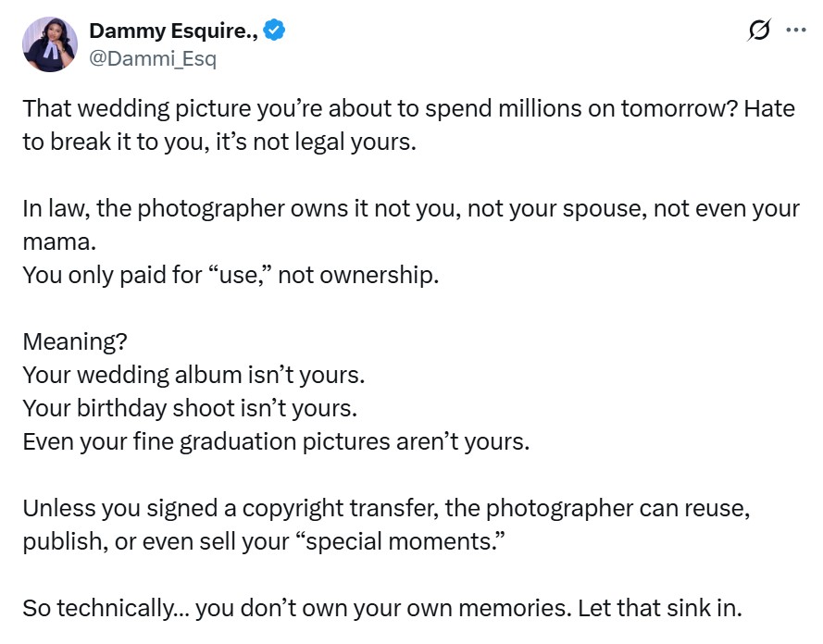Click the line "You only paid for use"
823x644 pixels.
[231, 275]
